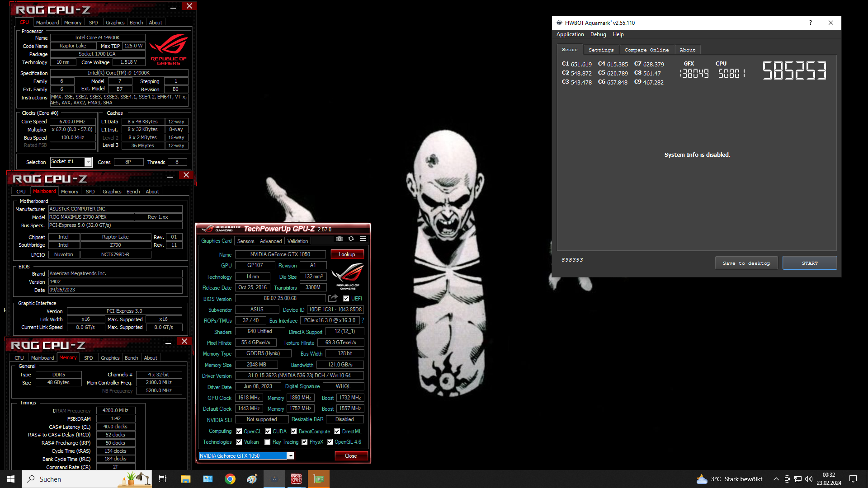Image resolution: width=868 pixels, height=488 pixels.
Task: Click the START button in Aquamark
Action: pyautogui.click(x=810, y=263)
